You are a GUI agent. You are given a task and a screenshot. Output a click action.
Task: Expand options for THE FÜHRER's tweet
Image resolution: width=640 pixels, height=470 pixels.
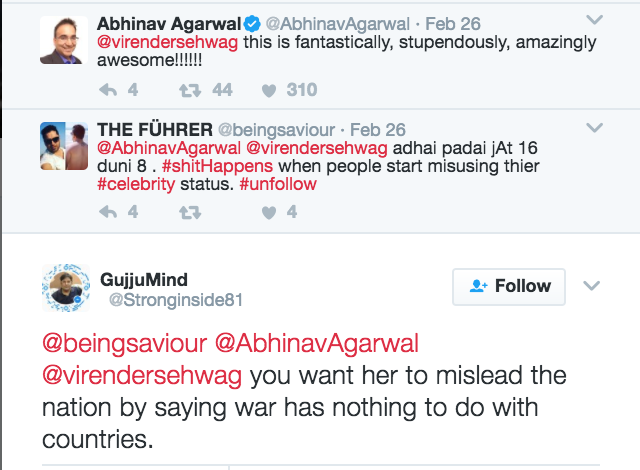[594, 128]
